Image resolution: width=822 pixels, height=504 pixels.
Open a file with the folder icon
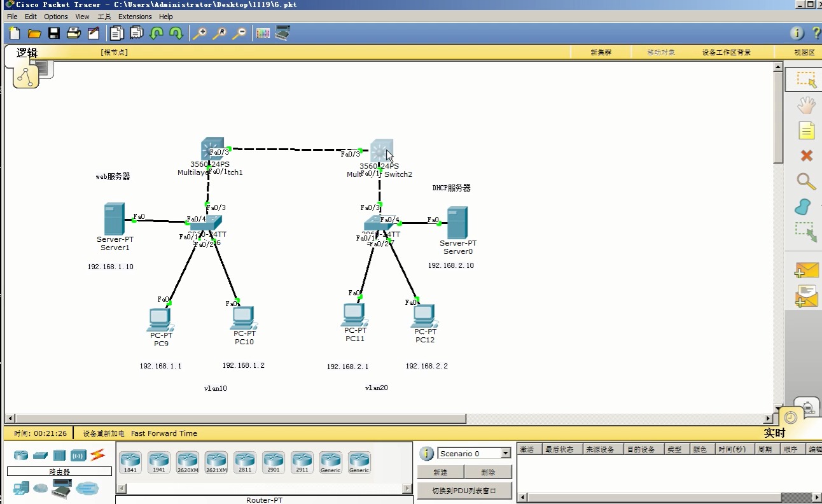point(34,34)
